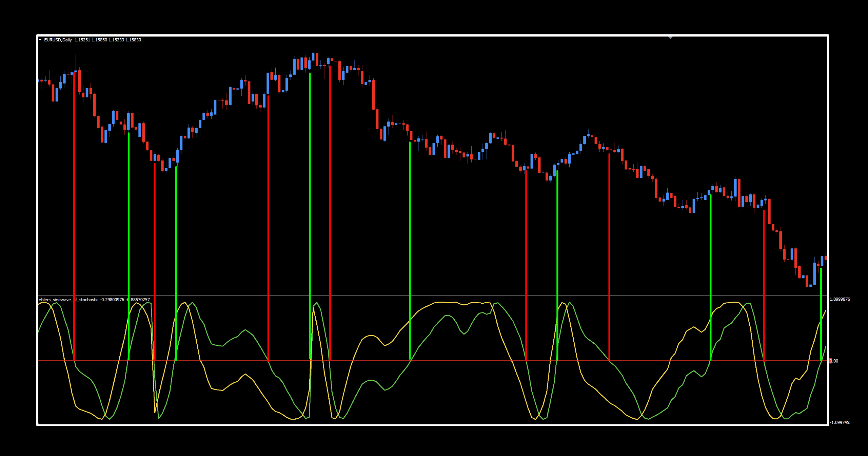Click the close price value 1.15830
The image size is (868, 456).
(x=133, y=40)
